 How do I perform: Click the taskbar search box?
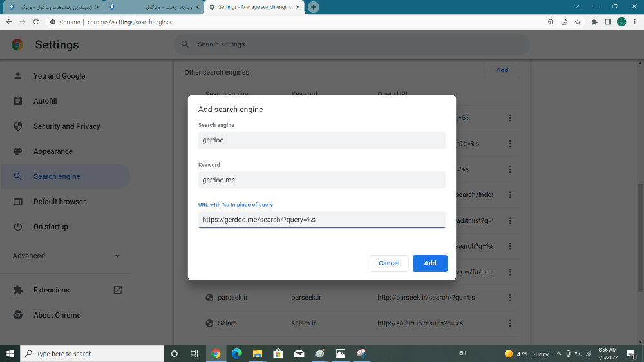click(92, 354)
